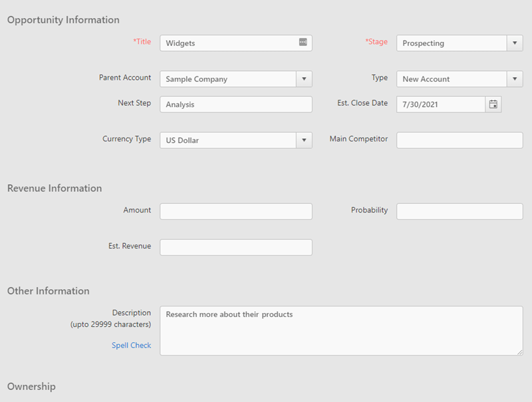This screenshot has width=532, height=402.
Task: Click the Spell Check link
Action: pyautogui.click(x=131, y=345)
